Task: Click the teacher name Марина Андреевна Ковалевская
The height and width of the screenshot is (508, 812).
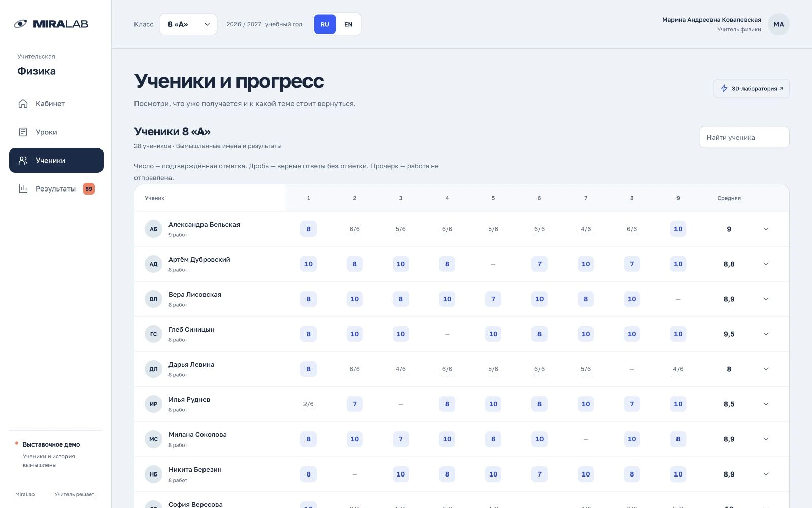Action: (712, 20)
